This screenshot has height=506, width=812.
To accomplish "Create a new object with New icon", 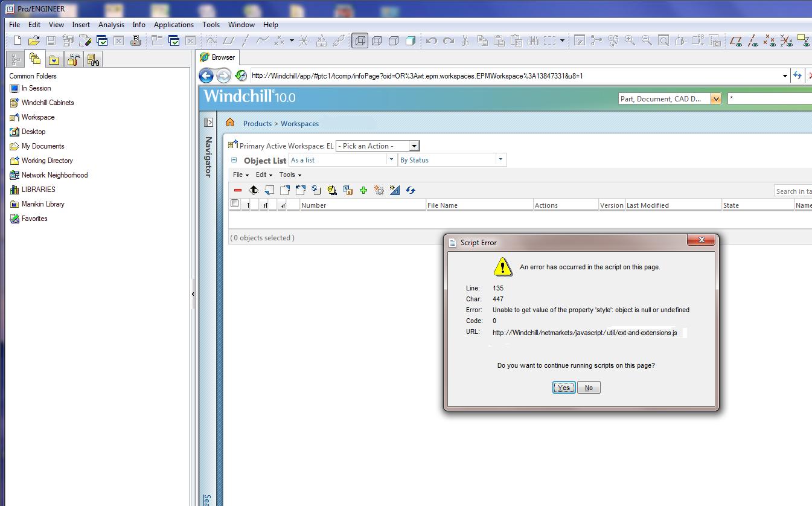I will click(x=17, y=40).
